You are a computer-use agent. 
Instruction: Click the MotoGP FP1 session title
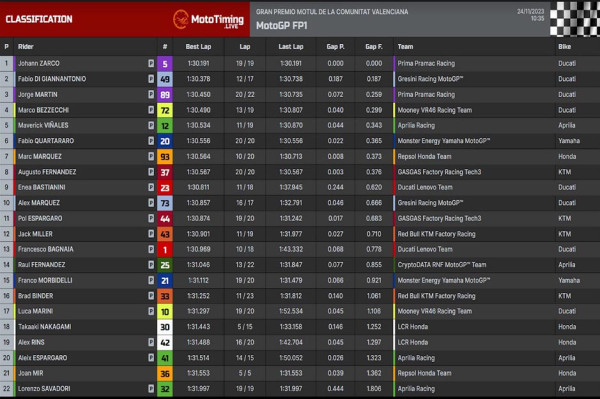coord(282,26)
